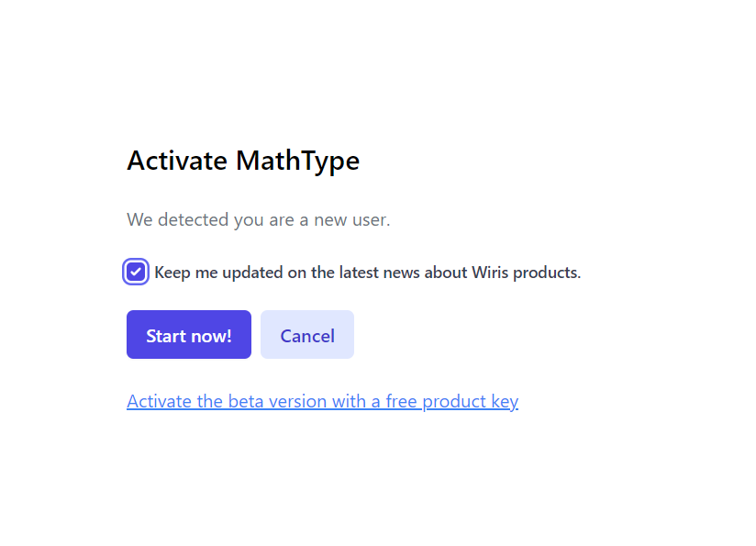Image resolution: width=756 pixels, height=546 pixels.
Task: Click 'product key' in the underlined link
Action: pos(471,402)
